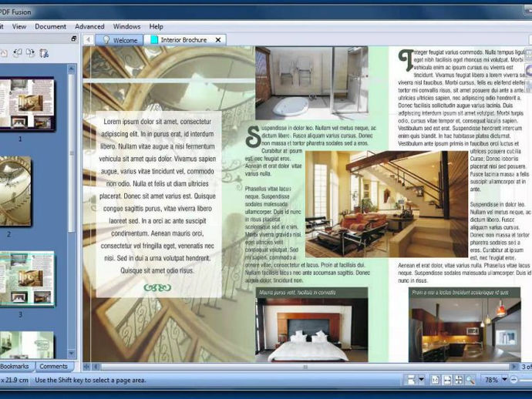The width and height of the screenshot is (532, 399).
Task: Switch to the Welcome tab
Action: [x=119, y=40]
